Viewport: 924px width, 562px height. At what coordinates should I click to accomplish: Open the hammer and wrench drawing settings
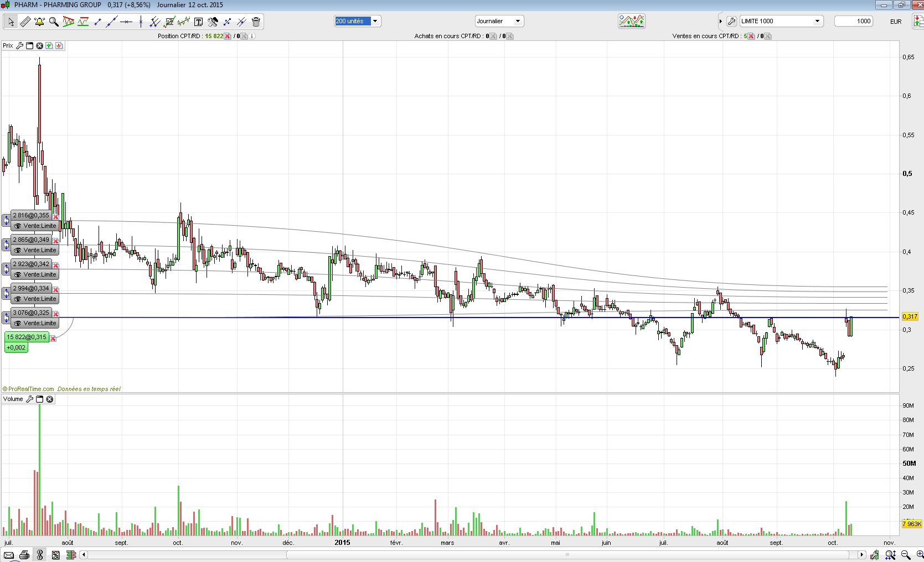click(213, 22)
